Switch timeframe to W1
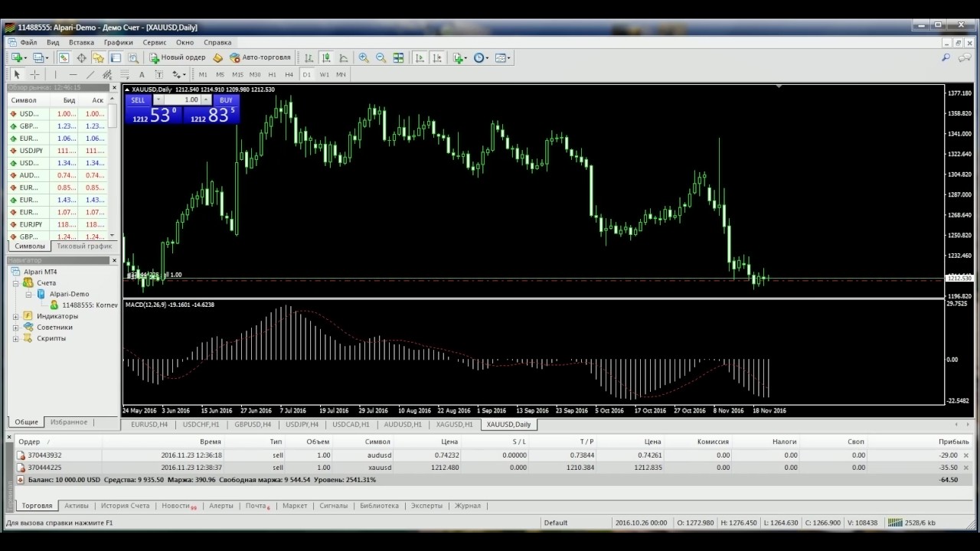 click(x=325, y=74)
